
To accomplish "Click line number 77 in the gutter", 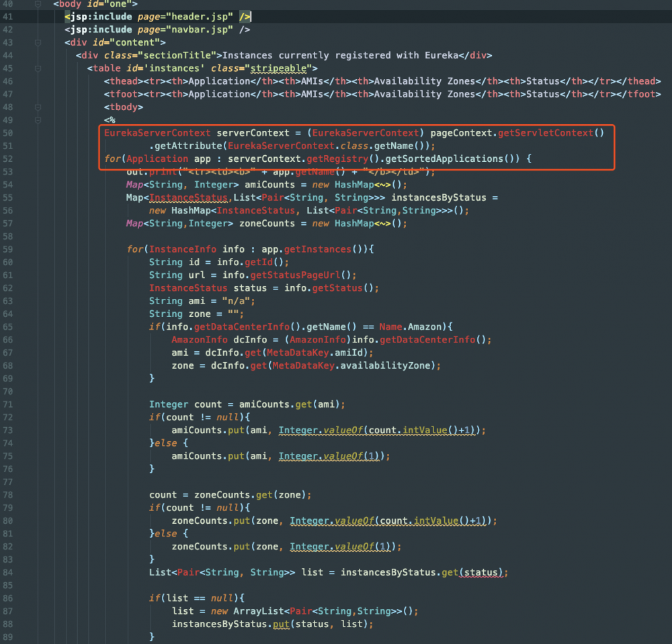I will coord(8,482).
